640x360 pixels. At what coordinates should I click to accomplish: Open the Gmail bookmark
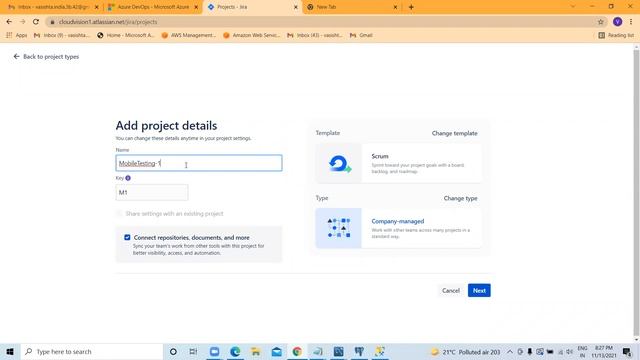click(x=361, y=35)
